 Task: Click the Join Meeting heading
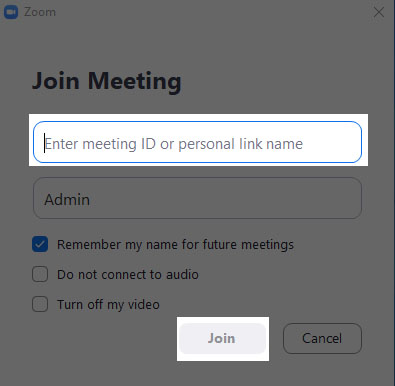(107, 81)
